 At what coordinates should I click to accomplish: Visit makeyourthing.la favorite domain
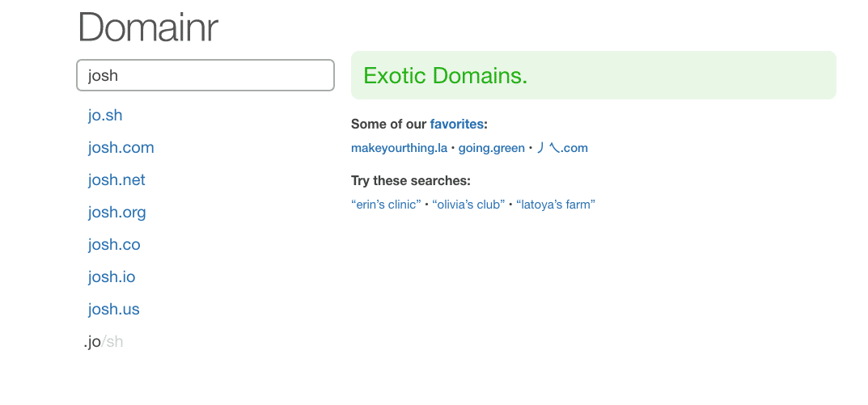point(399,148)
